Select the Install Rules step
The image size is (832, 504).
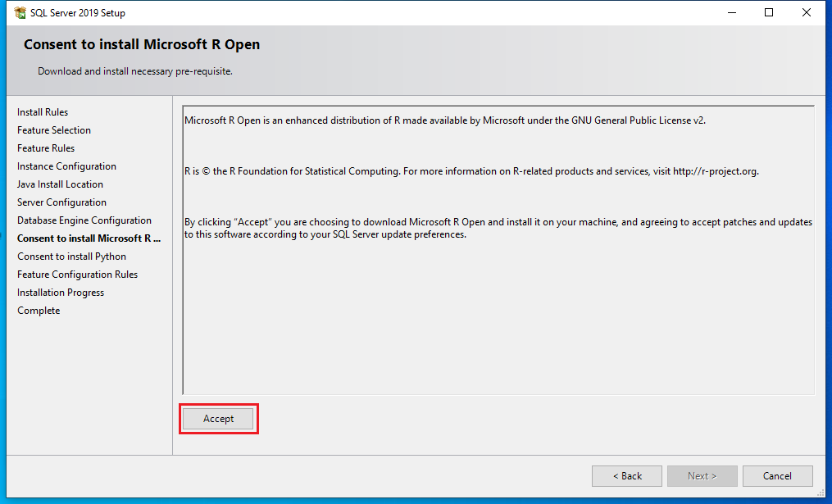[x=43, y=112]
